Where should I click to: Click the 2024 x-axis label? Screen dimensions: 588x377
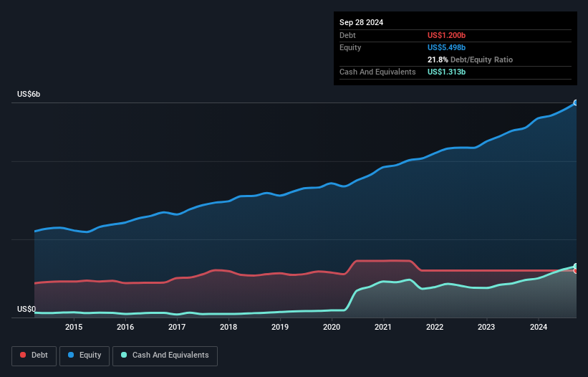(538, 328)
